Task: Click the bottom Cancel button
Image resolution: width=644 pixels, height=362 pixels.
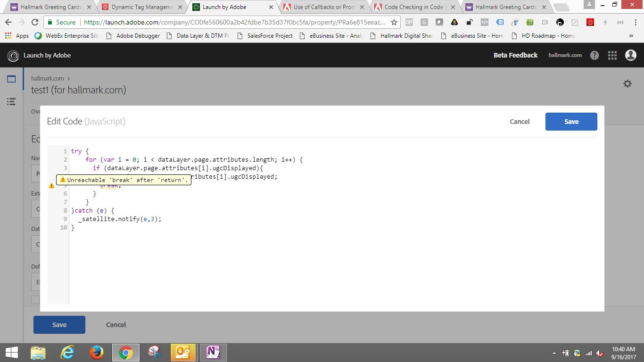Action: coord(116,325)
